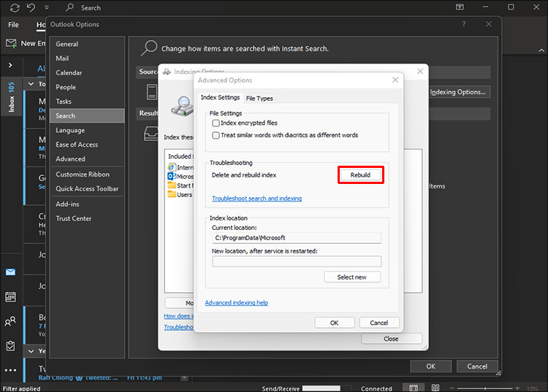Open the Advanced indexing help link
This screenshot has width=548, height=392.
point(237,303)
